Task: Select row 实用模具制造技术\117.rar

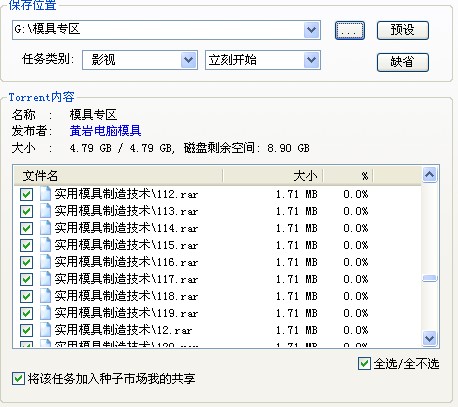Action: tap(218, 279)
